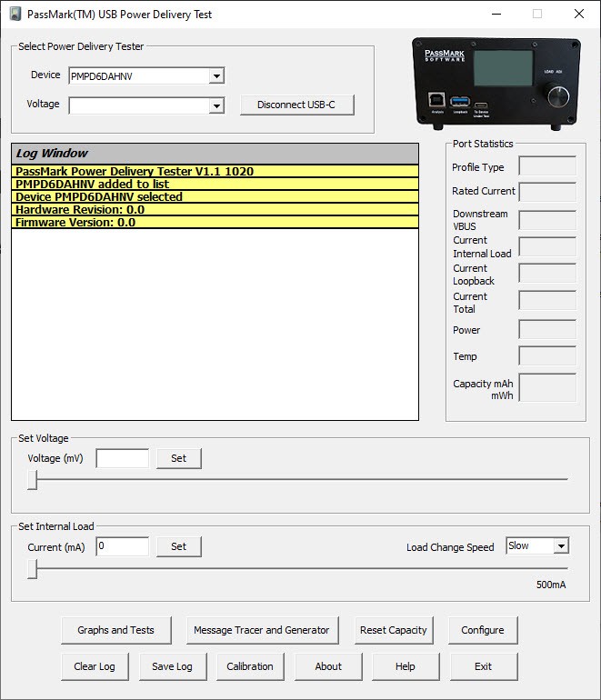This screenshot has width=601, height=700.
Task: Select log line 'Firmware Version: 0.0'
Action: click(x=215, y=223)
